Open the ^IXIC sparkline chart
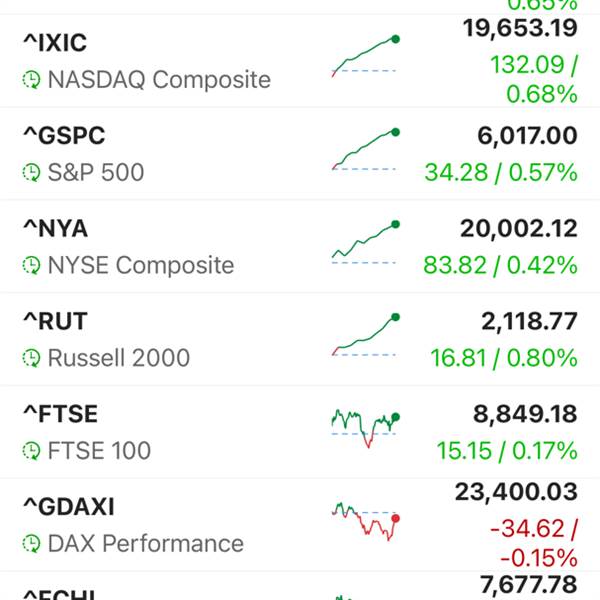This screenshot has height=600, width=600. click(x=365, y=56)
